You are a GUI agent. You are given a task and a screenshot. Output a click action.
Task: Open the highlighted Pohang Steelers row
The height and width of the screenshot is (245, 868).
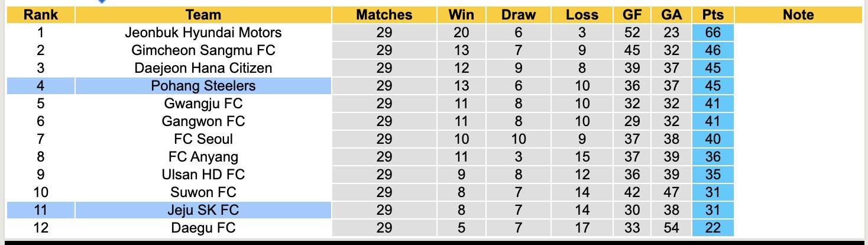[x=203, y=86]
